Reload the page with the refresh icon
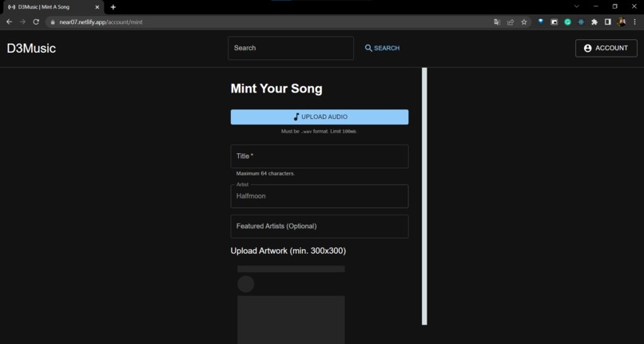 pos(36,22)
